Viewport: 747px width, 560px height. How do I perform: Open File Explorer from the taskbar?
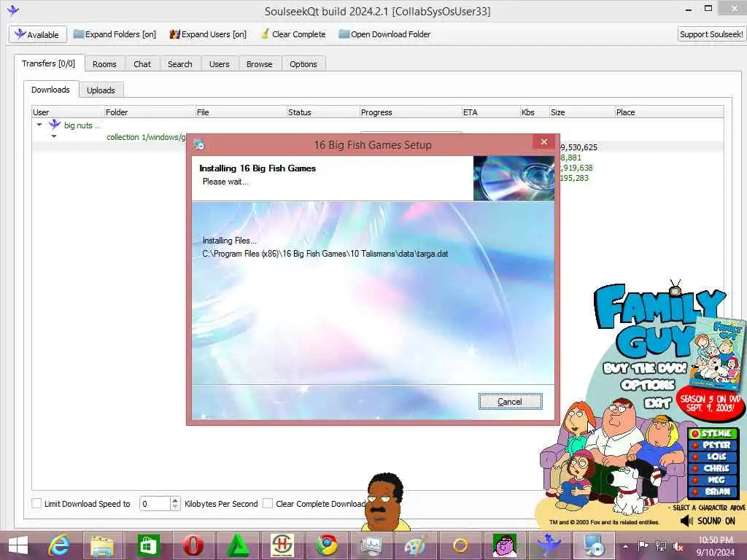(102, 545)
